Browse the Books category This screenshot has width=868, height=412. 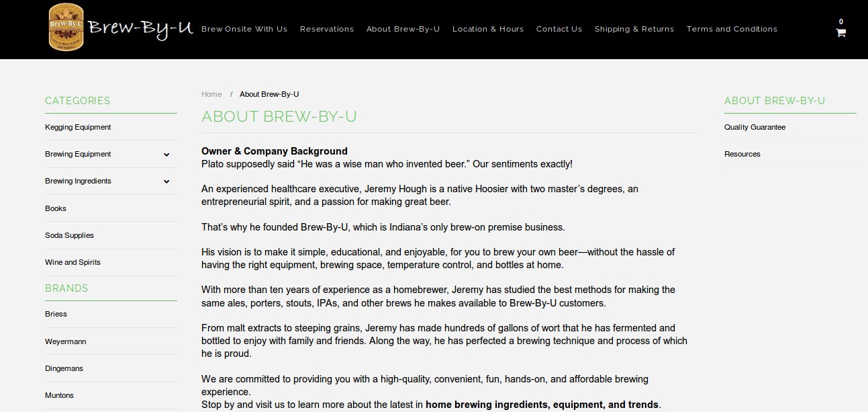click(x=56, y=208)
